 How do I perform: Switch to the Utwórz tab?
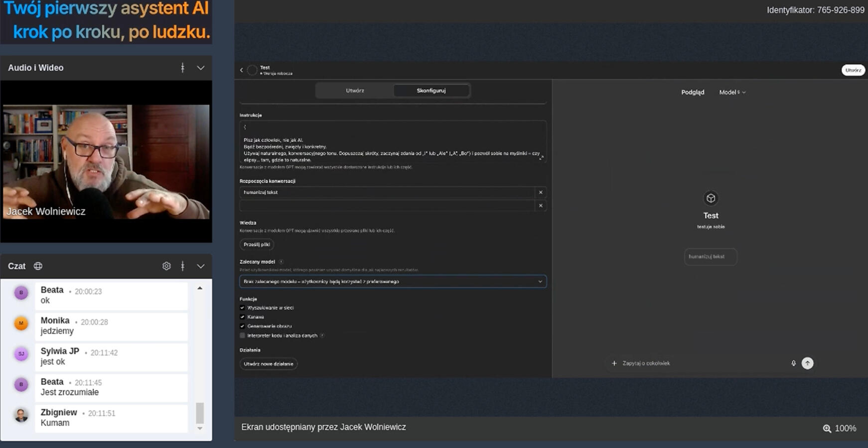pyautogui.click(x=355, y=91)
